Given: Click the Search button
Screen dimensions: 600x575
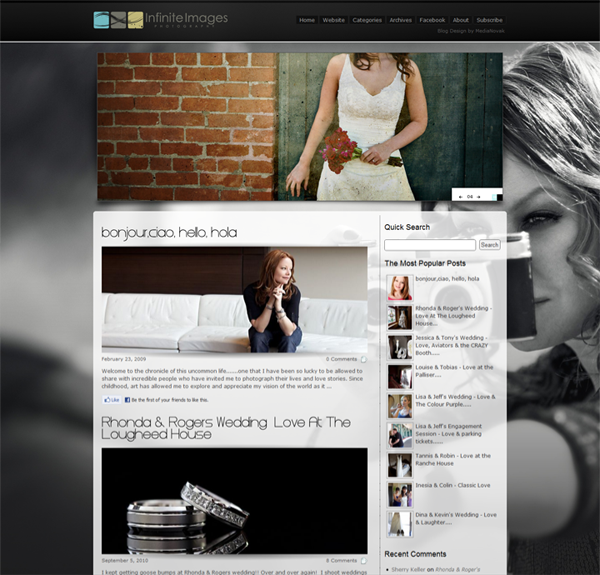Looking at the screenshot, I should click(x=489, y=245).
